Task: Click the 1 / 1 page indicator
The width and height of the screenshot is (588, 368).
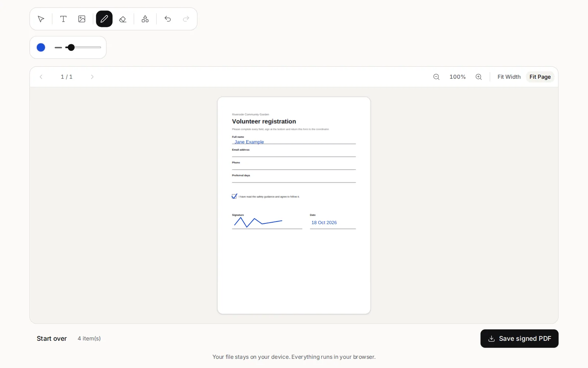Action: tap(67, 77)
